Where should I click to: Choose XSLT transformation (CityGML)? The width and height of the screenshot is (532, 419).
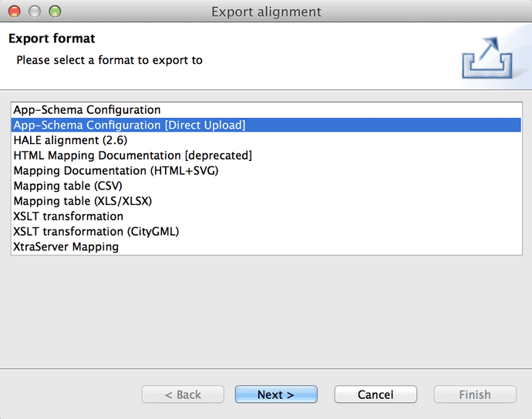coord(266,232)
